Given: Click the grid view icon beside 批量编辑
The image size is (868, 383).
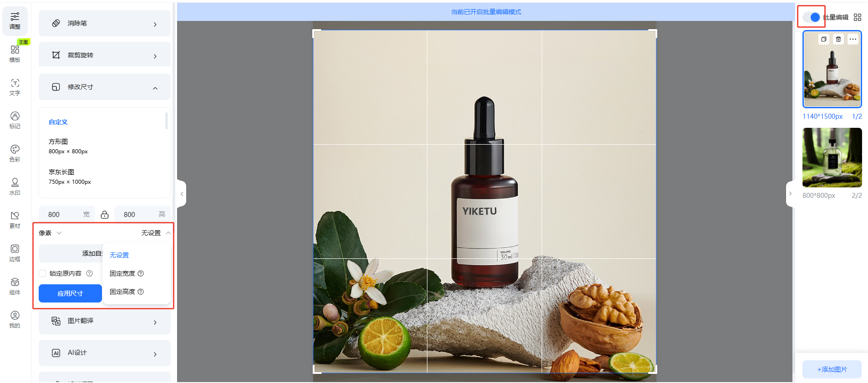Looking at the screenshot, I should pyautogui.click(x=858, y=17).
